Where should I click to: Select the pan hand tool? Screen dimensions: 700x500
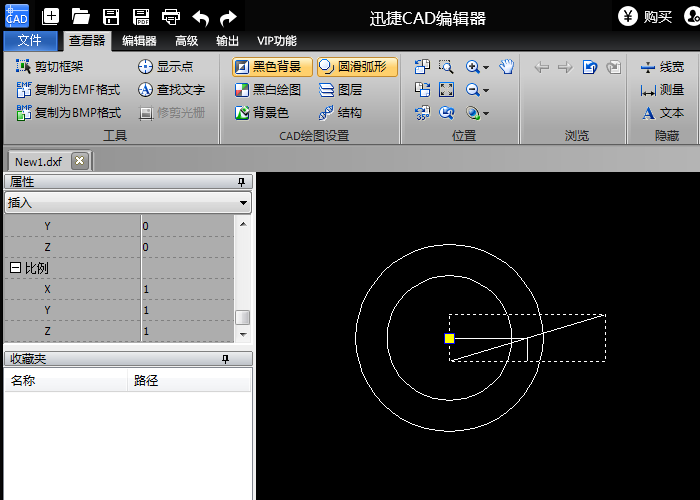point(506,67)
